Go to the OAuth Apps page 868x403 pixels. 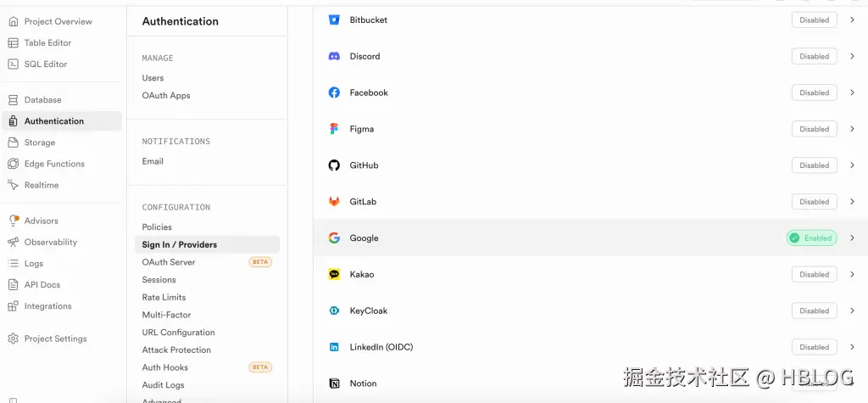166,96
